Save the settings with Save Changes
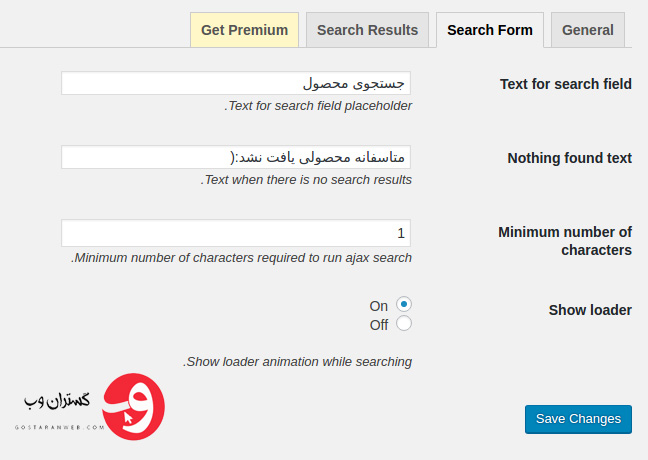Viewport: 648px width, 460px height. [578, 419]
